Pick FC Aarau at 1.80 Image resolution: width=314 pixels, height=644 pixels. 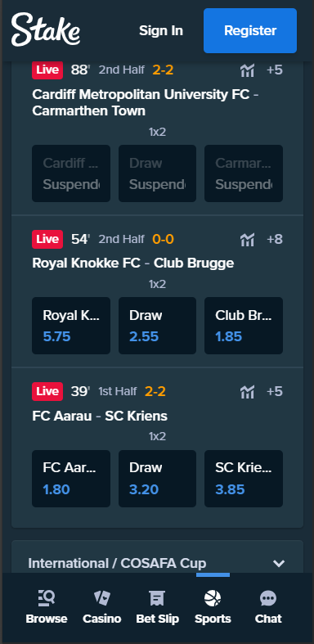(71, 479)
